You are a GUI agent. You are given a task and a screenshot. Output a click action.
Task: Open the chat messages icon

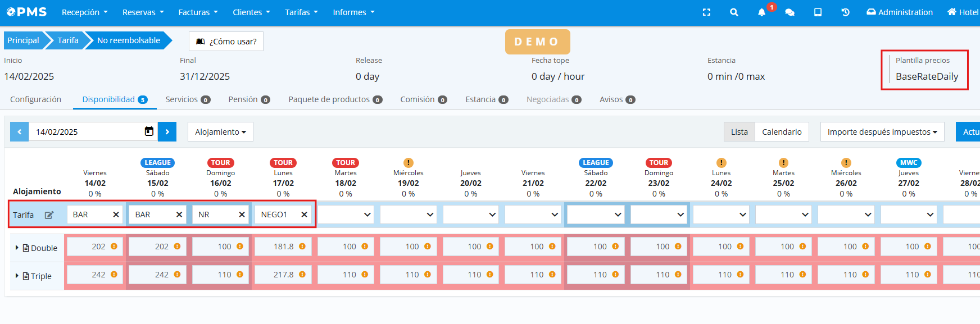pyautogui.click(x=790, y=12)
